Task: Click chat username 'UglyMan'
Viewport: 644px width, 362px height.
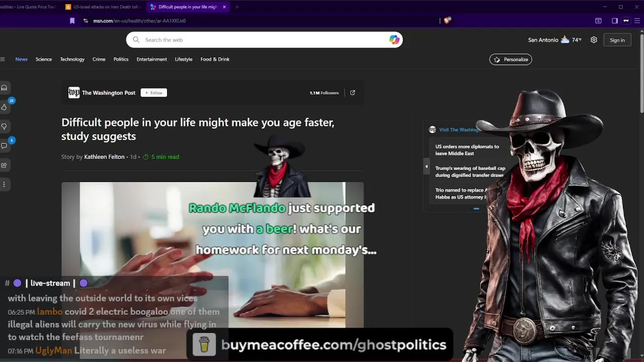Action: pos(54,350)
